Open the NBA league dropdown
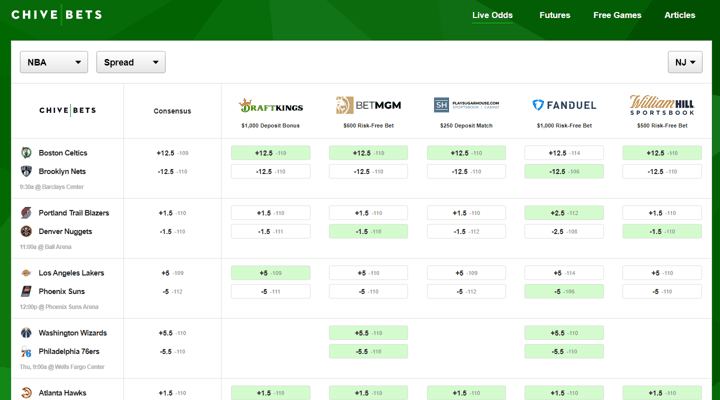 tap(54, 62)
